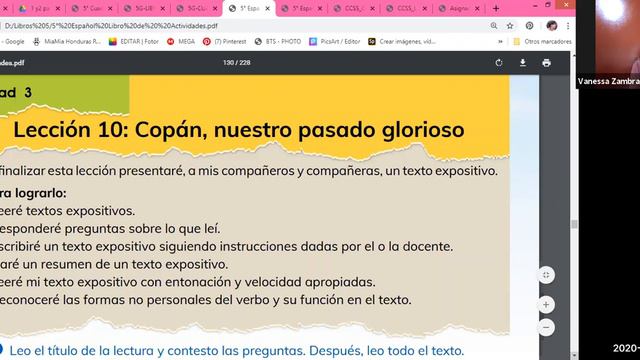Open a new browser tab
This screenshot has width=640, height=360.
(x=496, y=8)
